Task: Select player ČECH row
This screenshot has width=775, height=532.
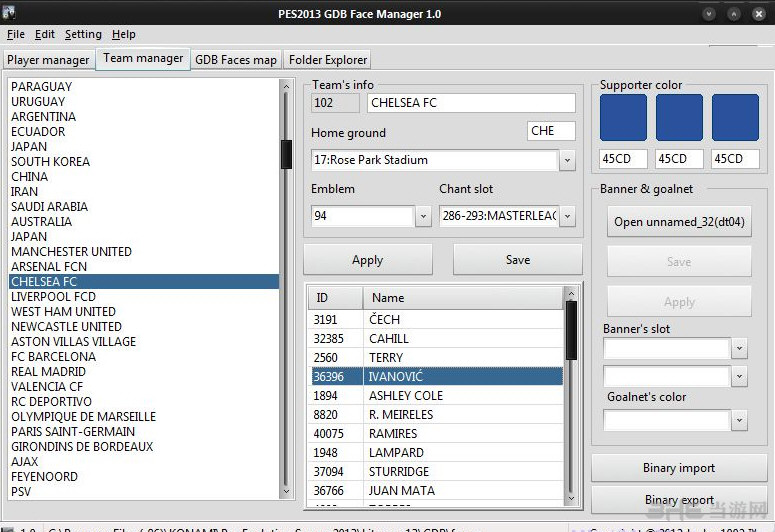Action: pos(436,320)
